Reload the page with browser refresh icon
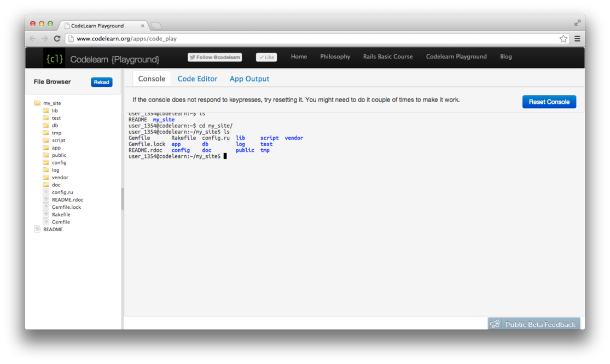This screenshot has width=610, height=364. click(x=57, y=38)
